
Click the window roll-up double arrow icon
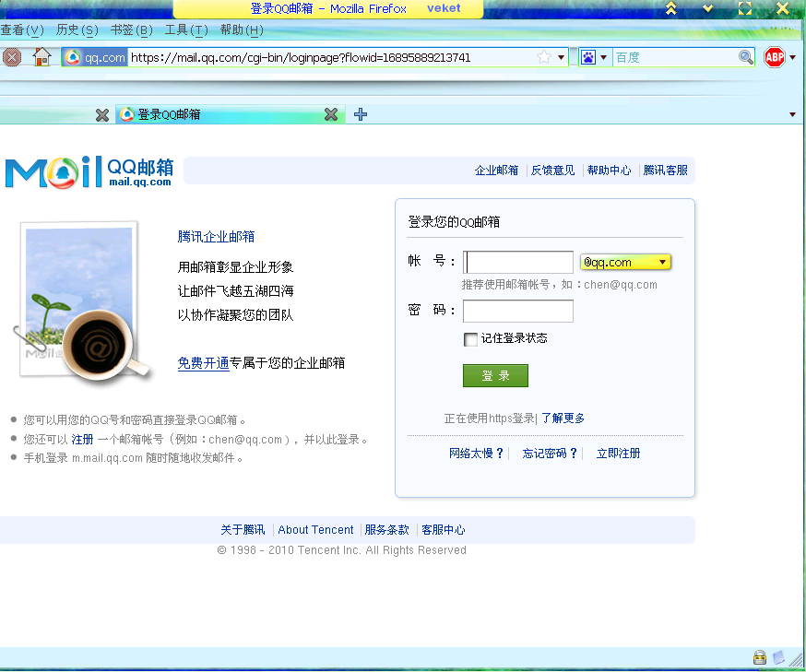(x=670, y=8)
